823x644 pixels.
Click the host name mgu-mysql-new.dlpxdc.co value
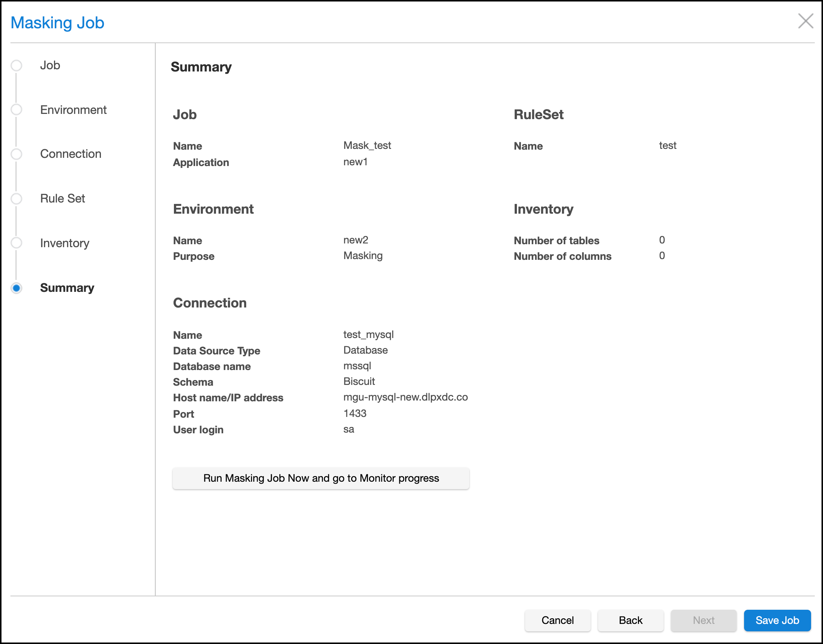[405, 397]
